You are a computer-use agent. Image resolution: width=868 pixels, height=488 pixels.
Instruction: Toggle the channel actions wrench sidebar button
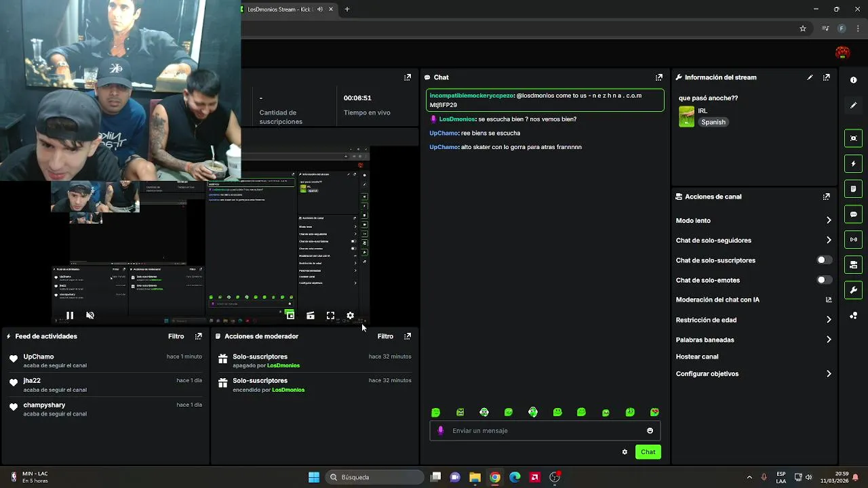coord(853,290)
